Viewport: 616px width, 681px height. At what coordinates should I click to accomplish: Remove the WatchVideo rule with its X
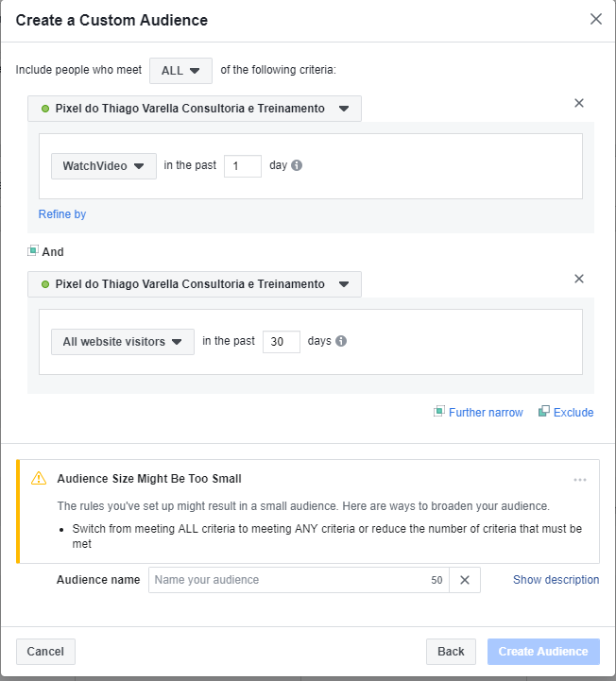click(579, 103)
